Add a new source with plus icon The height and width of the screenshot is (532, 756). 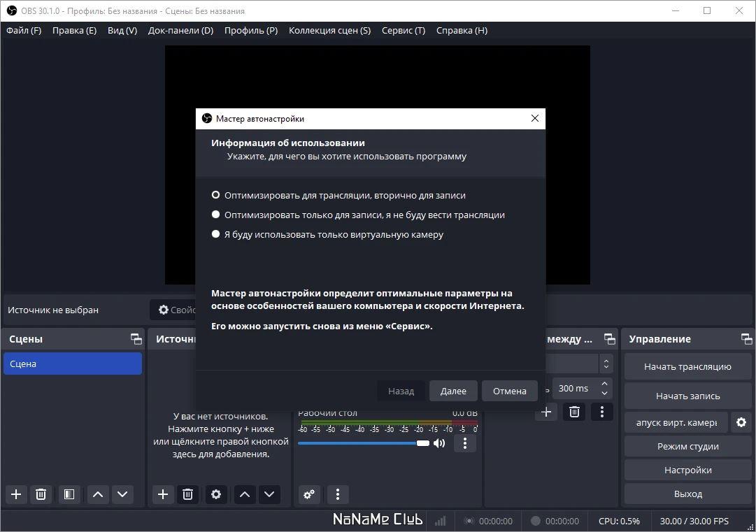click(163, 494)
